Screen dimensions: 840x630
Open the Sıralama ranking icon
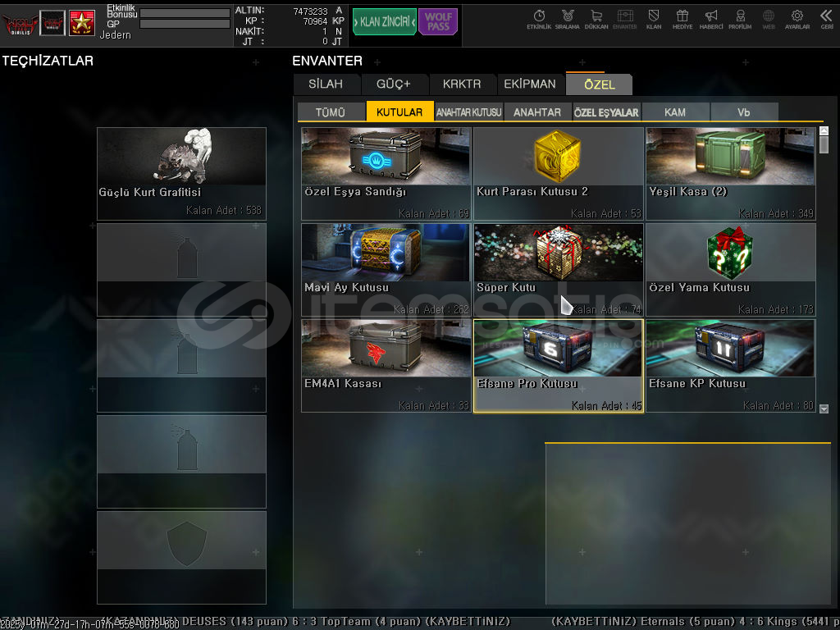pyautogui.click(x=568, y=20)
